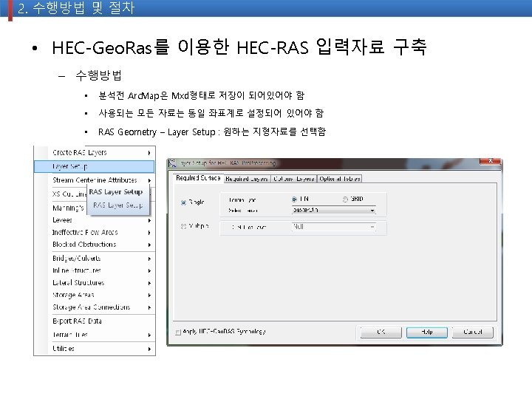Open Terrain Tiles menu entry

click(95, 335)
